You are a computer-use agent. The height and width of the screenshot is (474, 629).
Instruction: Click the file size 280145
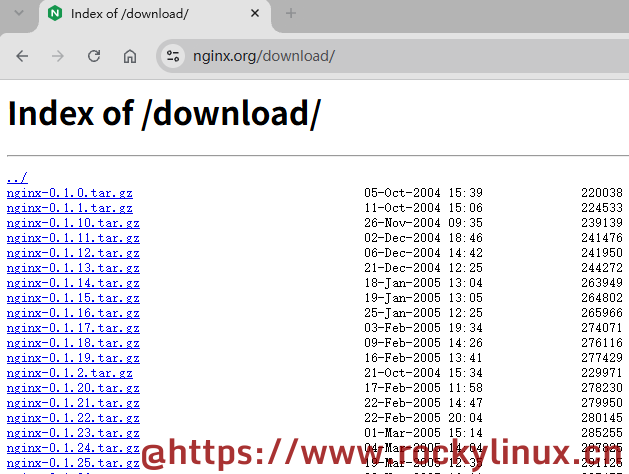point(602,418)
